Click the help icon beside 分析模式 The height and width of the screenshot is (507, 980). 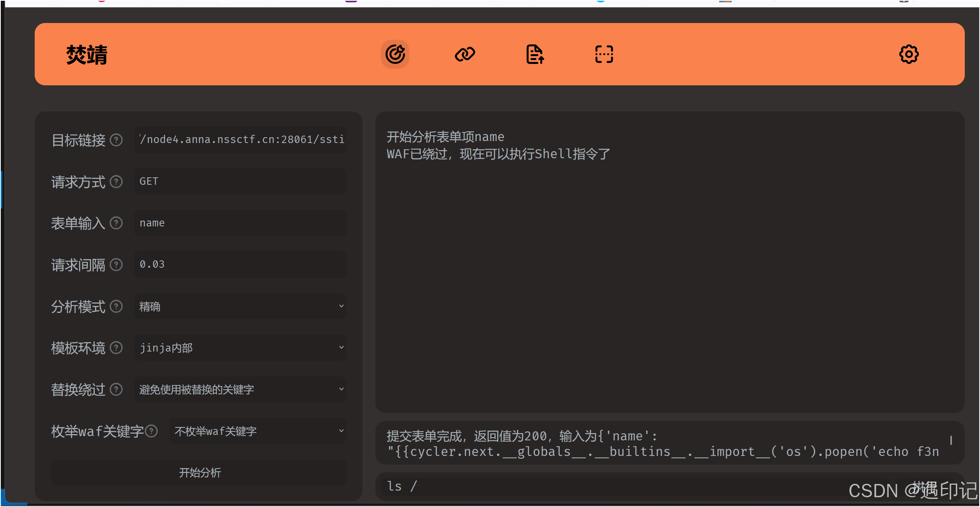[x=116, y=307]
